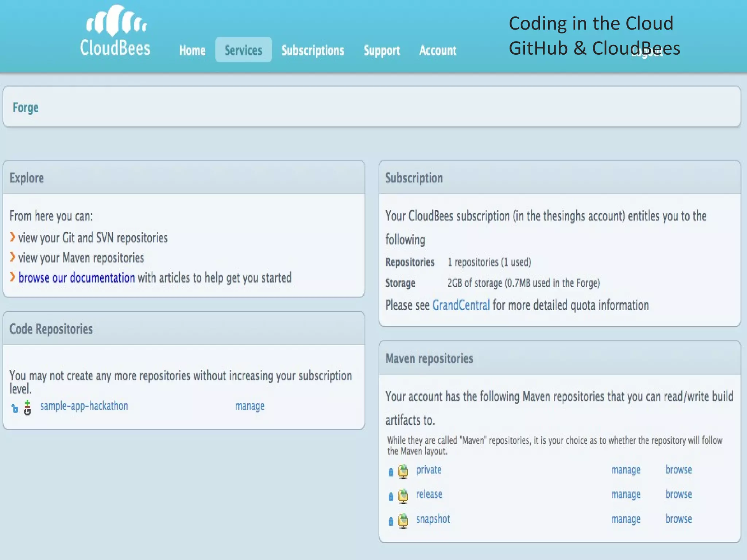Click the lock icon beside release
This screenshot has height=560, width=747.
tap(391, 497)
